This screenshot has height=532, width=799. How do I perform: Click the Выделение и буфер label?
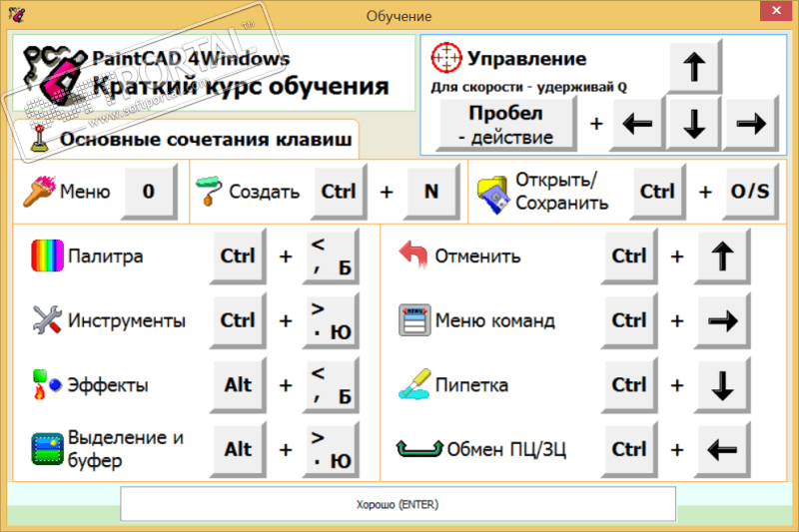click(126, 449)
